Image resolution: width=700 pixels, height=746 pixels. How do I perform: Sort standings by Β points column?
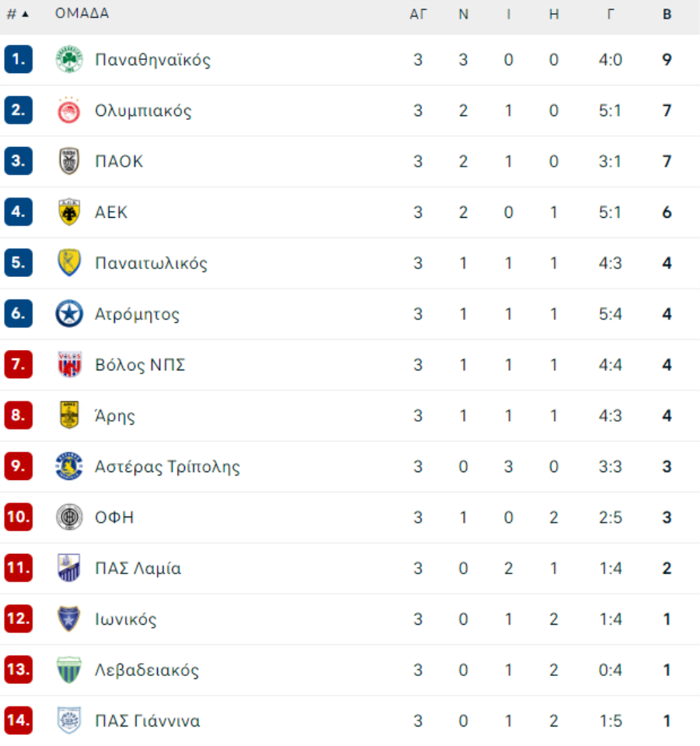point(667,14)
